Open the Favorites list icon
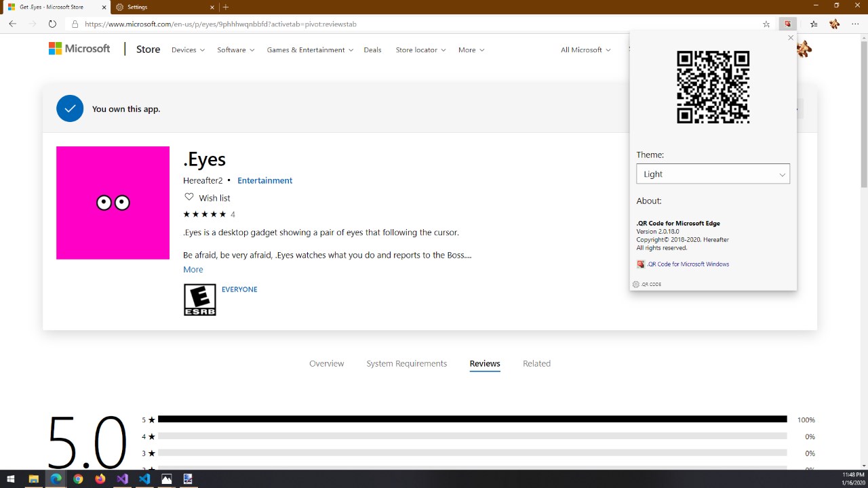Viewport: 868px width, 488px height. (814, 24)
